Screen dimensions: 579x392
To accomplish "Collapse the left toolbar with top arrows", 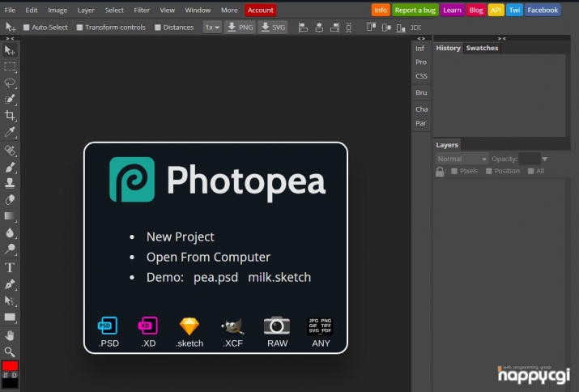I will 10,38.
